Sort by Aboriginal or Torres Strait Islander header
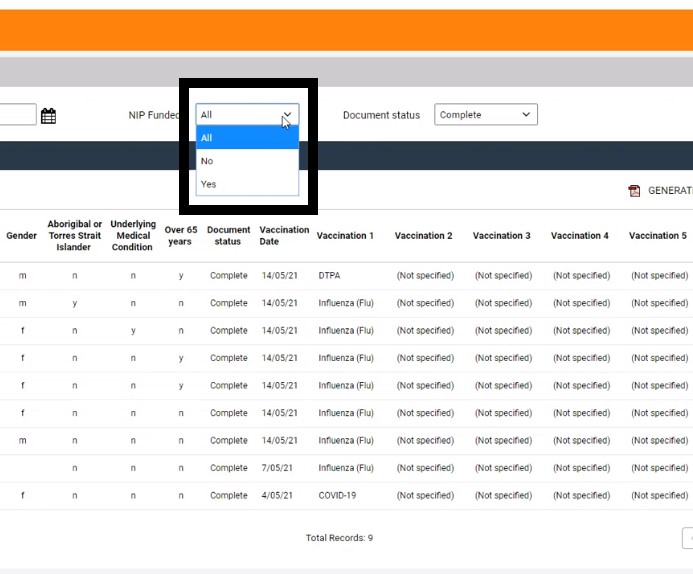This screenshot has height=574, width=693. tap(74, 236)
